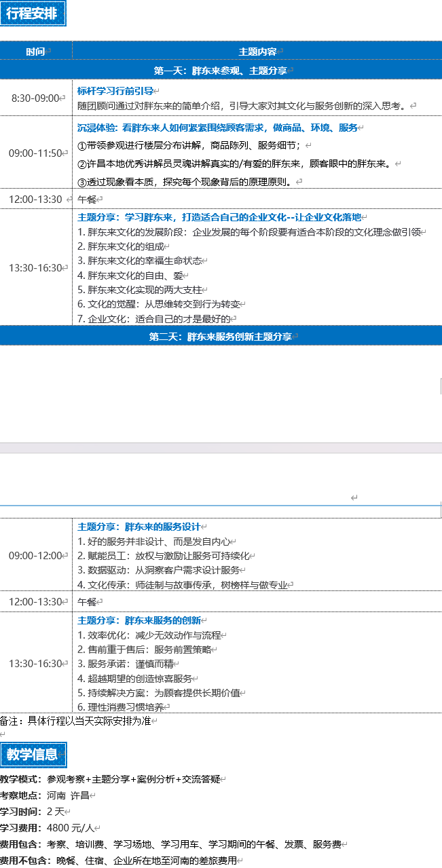The image size is (442, 868).
Task: Click the line ②许昌本地优秀讲解员灵魂讲解
Action: click(x=236, y=164)
